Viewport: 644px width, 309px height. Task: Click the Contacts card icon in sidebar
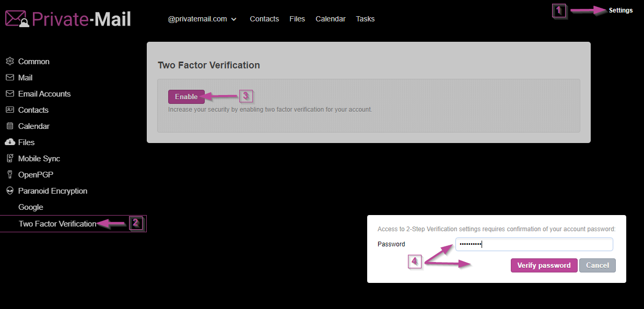click(x=9, y=110)
